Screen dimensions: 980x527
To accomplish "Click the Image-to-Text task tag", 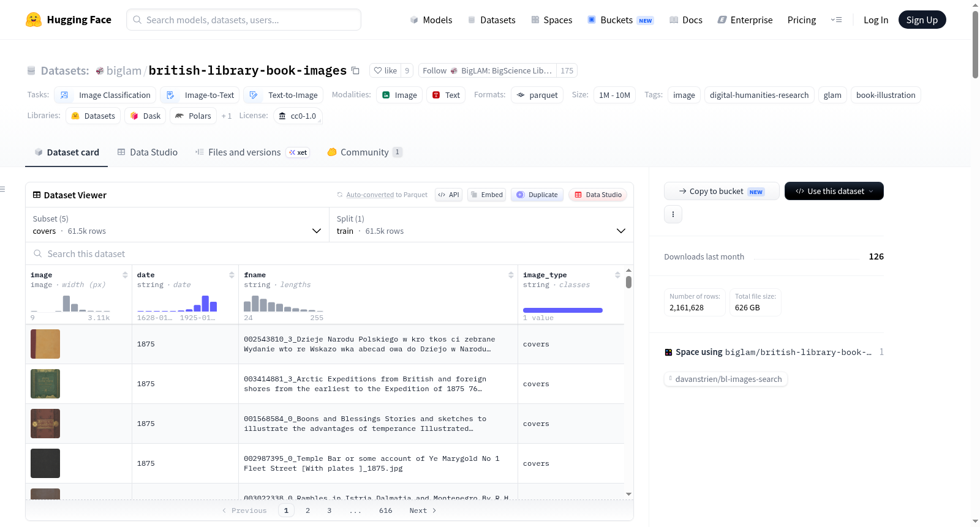I will 200,95.
